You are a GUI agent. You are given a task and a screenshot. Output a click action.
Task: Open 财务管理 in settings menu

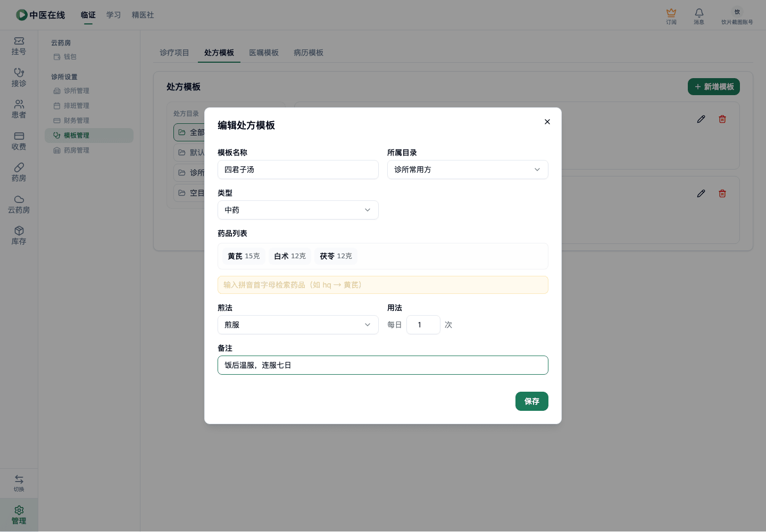89,121
